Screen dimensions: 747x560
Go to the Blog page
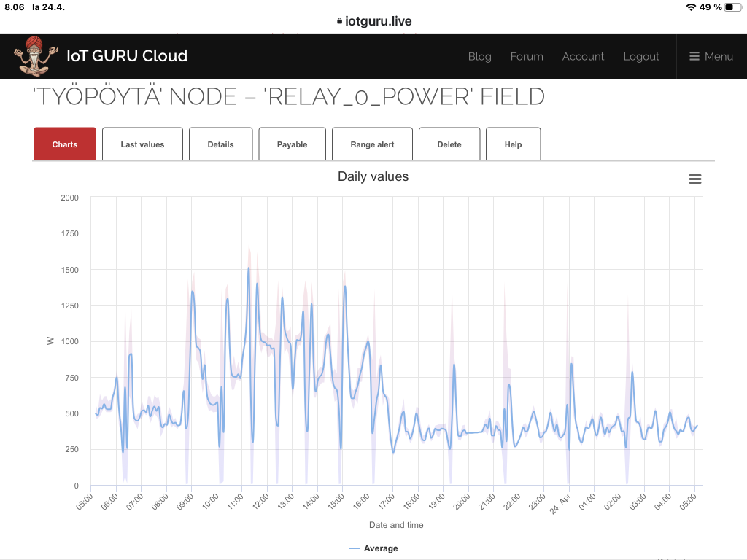coord(479,56)
